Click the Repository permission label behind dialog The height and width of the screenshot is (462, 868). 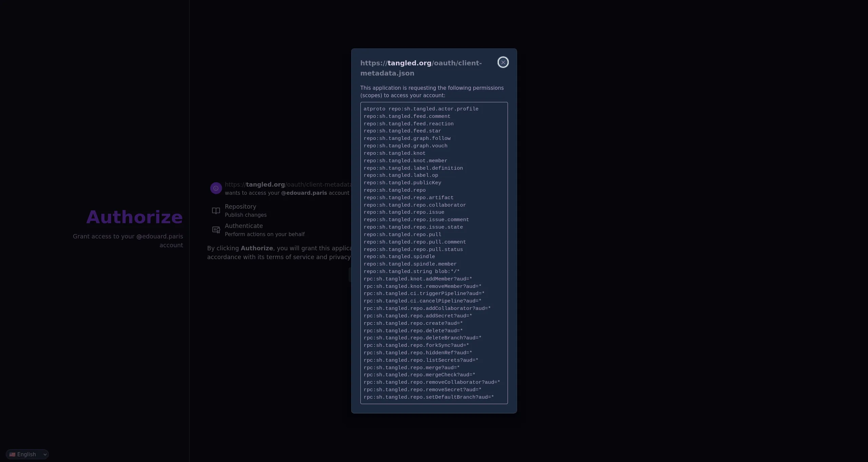(240, 207)
